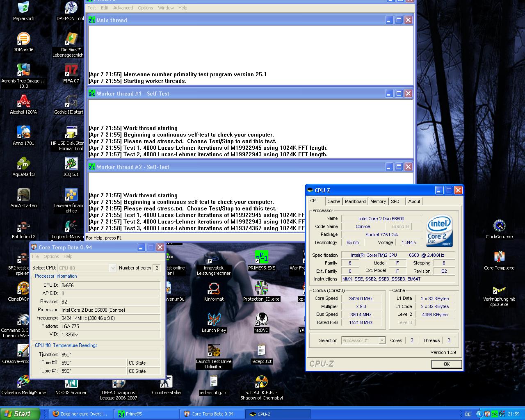Switch to the Cache tab in CPU-Z

[333, 201]
